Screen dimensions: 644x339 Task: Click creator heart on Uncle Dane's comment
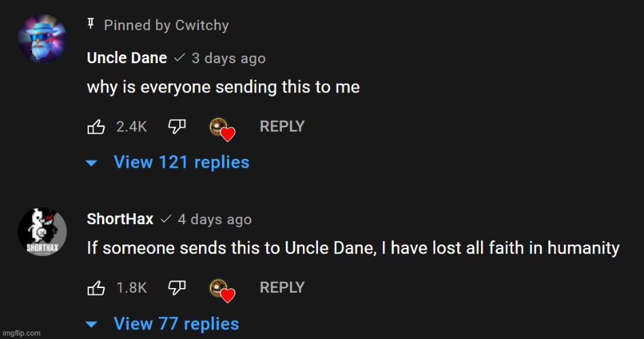(x=221, y=130)
